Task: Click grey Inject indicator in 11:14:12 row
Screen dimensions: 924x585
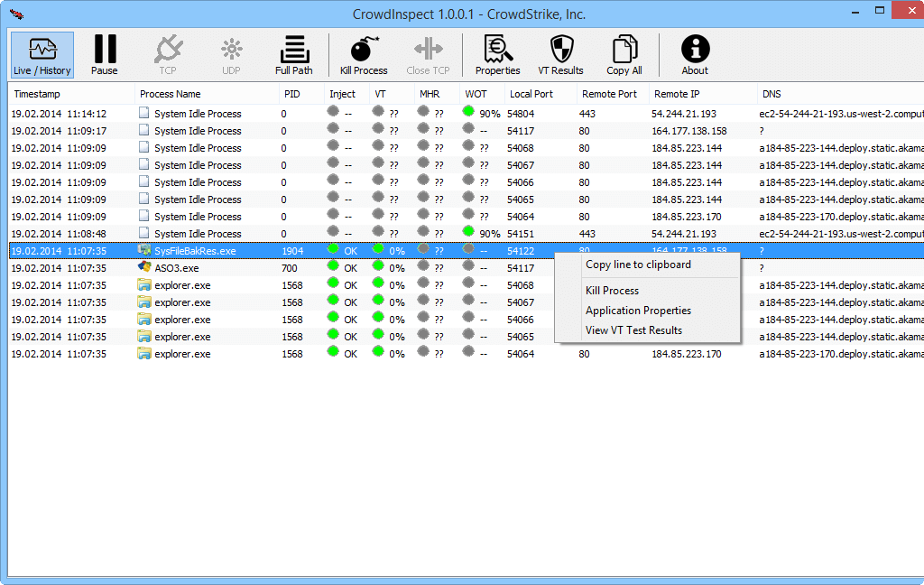Action: [333, 111]
